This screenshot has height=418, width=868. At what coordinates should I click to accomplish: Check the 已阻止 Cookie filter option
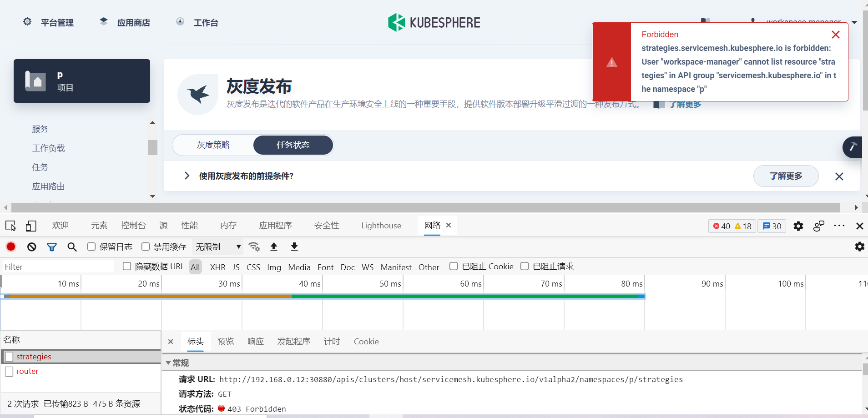click(454, 266)
